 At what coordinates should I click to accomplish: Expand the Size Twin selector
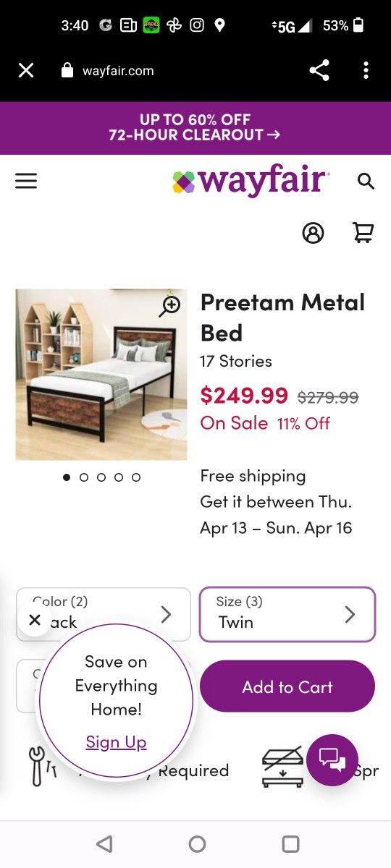click(x=287, y=614)
